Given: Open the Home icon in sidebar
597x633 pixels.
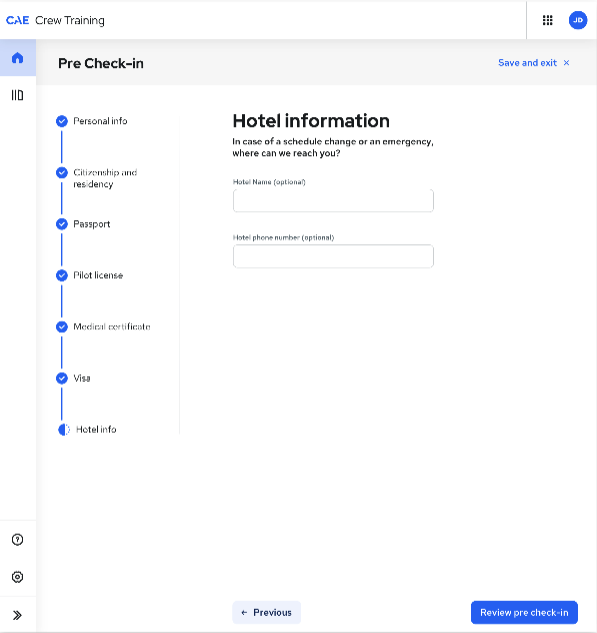Looking at the screenshot, I should point(17,58).
